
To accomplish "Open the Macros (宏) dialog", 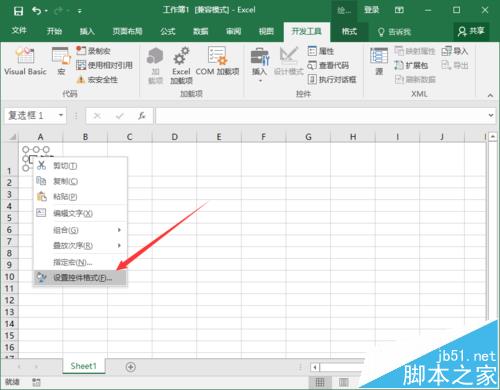I will 61,61.
